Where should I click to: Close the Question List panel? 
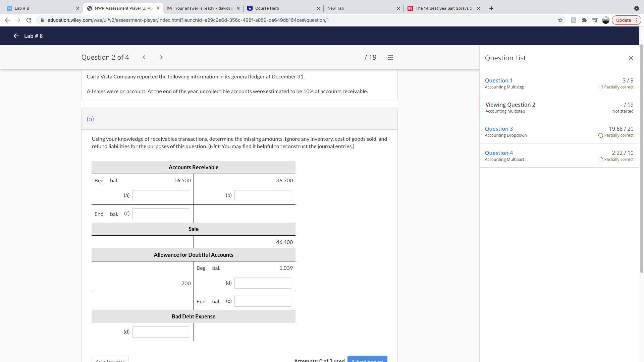click(x=631, y=58)
